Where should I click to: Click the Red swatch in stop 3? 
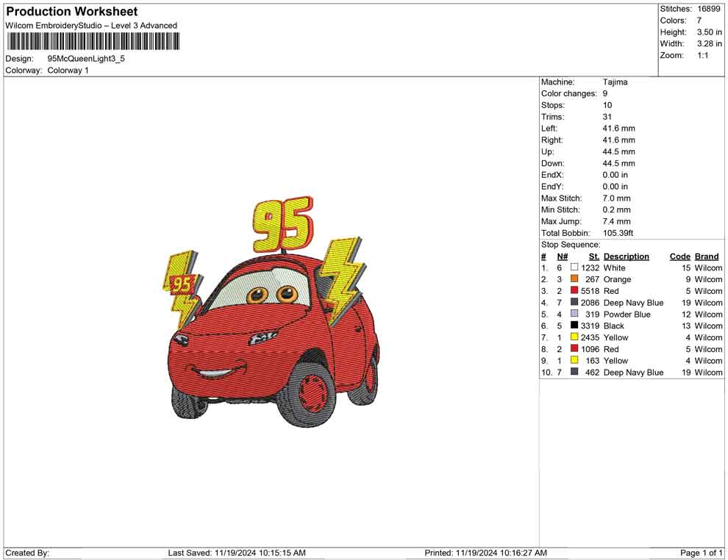[x=574, y=291]
